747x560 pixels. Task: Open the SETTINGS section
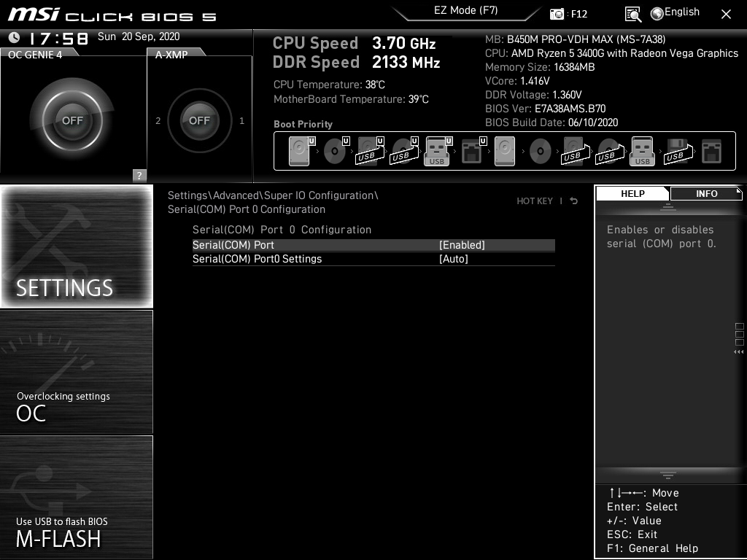[77, 246]
